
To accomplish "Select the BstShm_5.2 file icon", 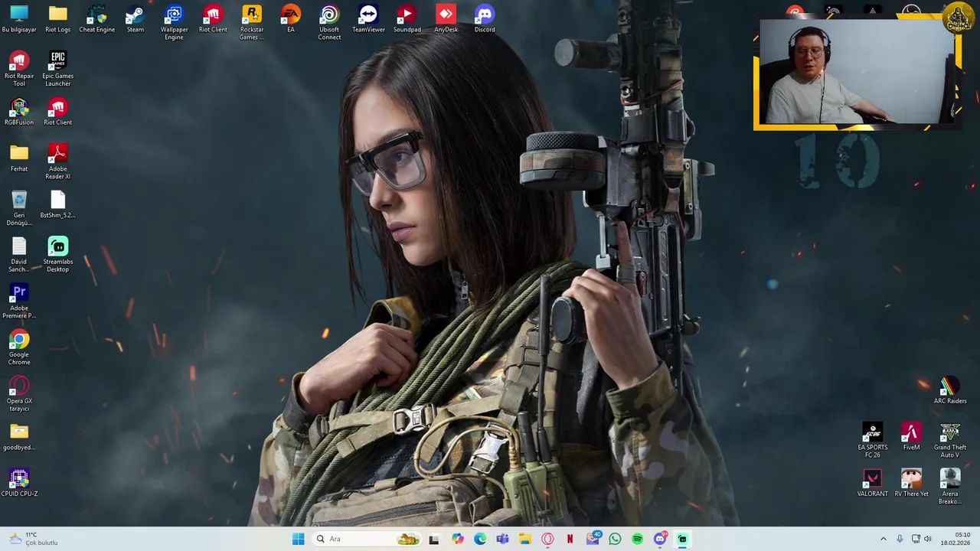I will click(x=57, y=205).
